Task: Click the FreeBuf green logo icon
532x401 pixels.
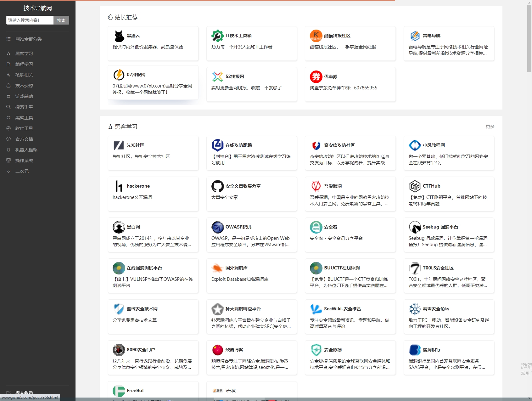Action: coord(119,391)
